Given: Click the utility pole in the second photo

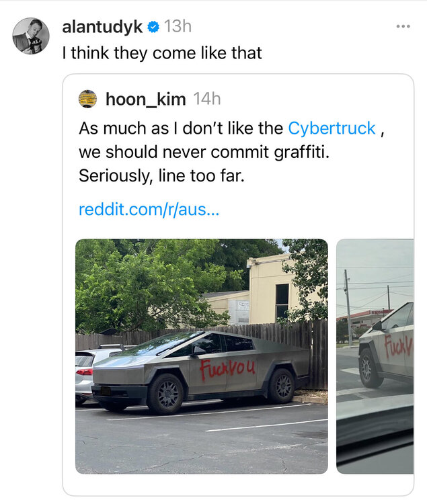Looking at the screenshot, I should point(348,308).
